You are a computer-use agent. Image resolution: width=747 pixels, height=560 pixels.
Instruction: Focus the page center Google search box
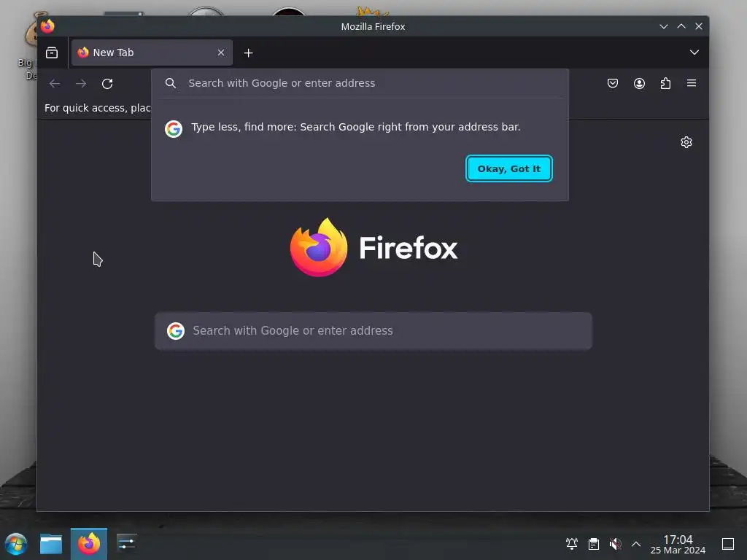(x=373, y=331)
